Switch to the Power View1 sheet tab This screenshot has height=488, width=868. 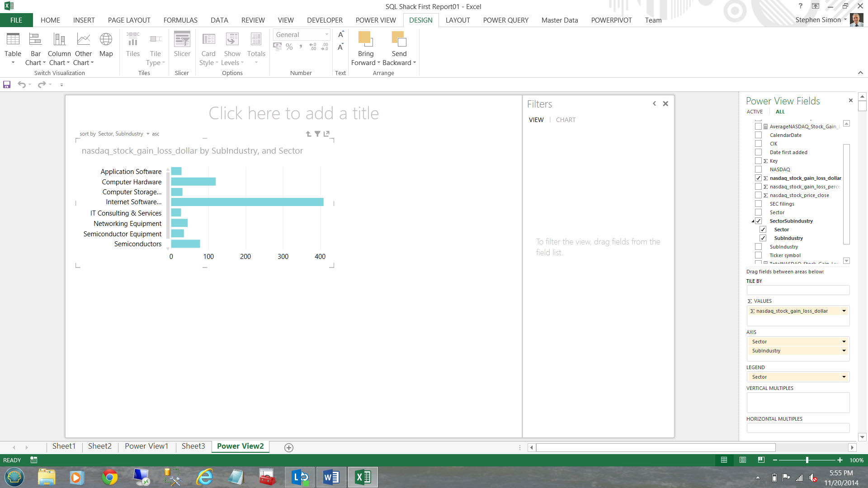146,446
